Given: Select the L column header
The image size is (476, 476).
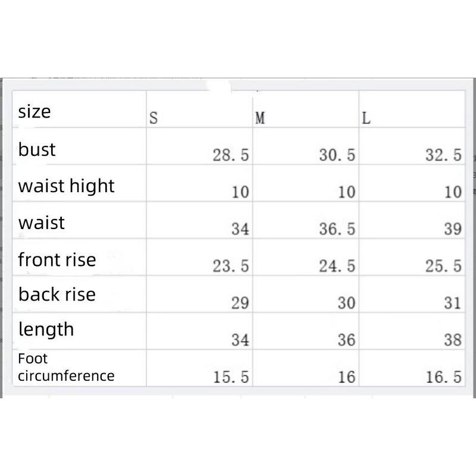Looking at the screenshot, I should coord(367,118).
